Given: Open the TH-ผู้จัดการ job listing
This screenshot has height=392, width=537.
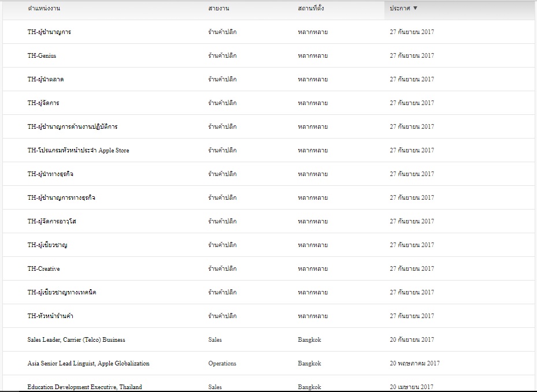Looking at the screenshot, I should click(43, 103).
